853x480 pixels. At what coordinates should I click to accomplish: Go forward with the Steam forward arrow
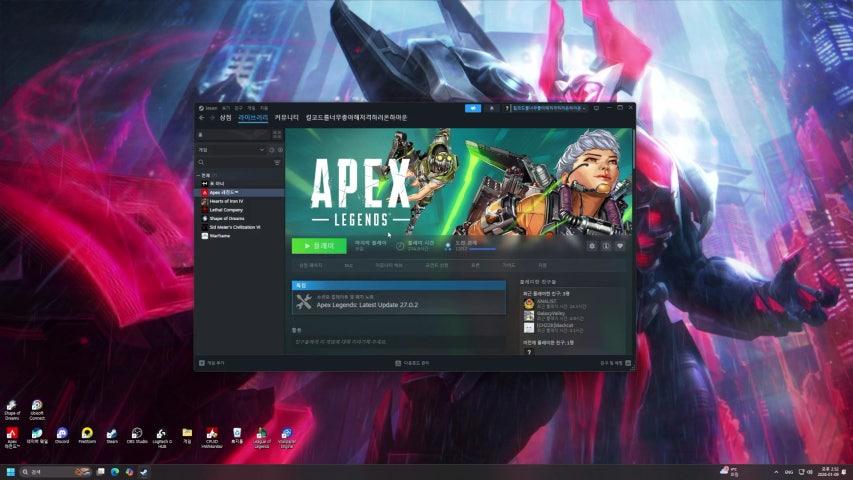click(212, 118)
